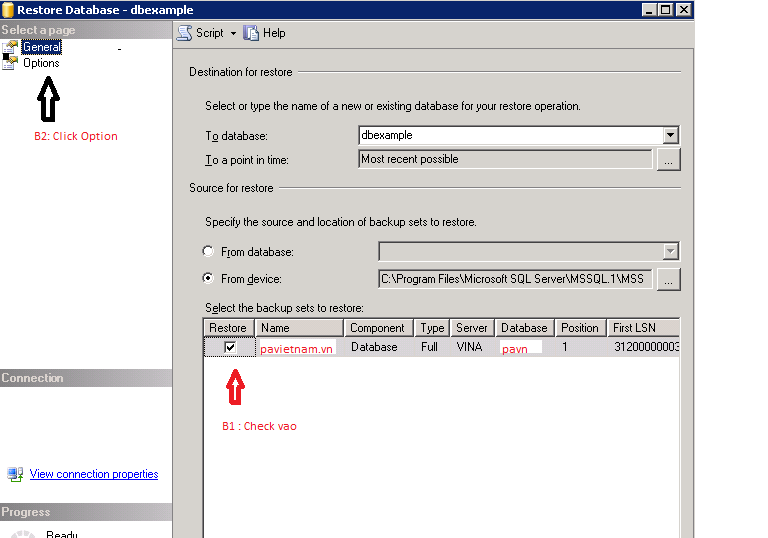
Task: Click the Database column header
Action: [525, 328]
